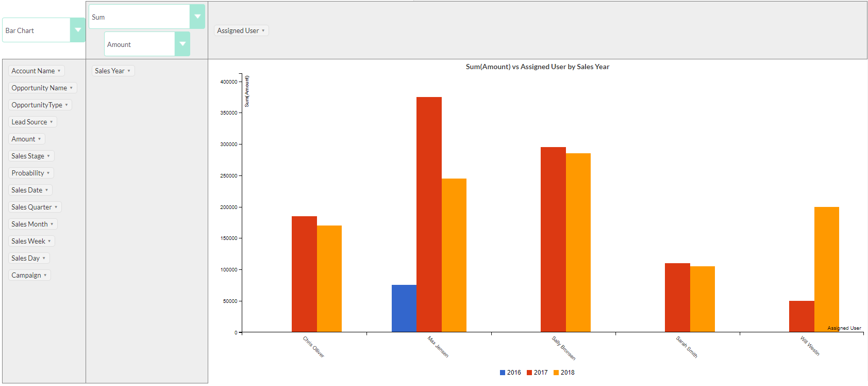Open the Account Name filter triangle
Viewport: 868px width, 386px height.
click(x=59, y=71)
